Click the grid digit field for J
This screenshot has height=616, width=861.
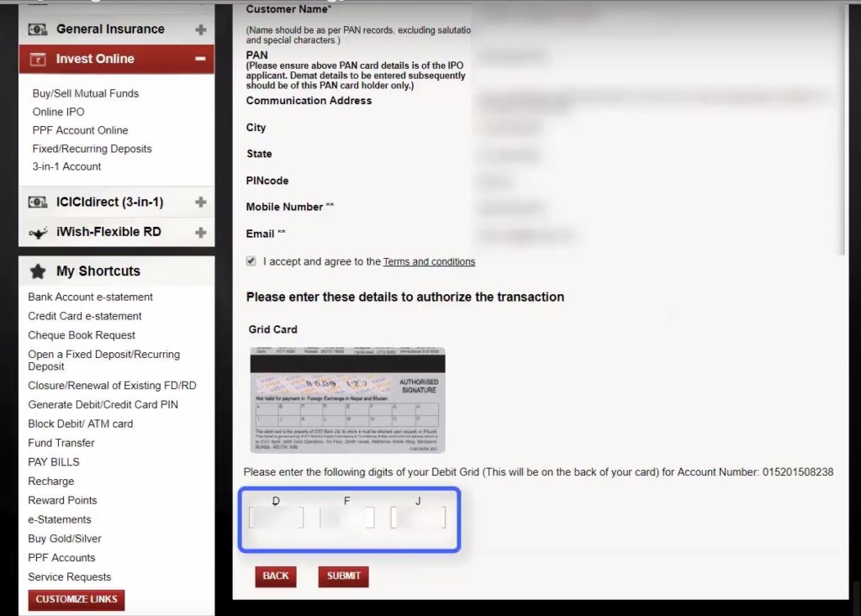pos(418,518)
